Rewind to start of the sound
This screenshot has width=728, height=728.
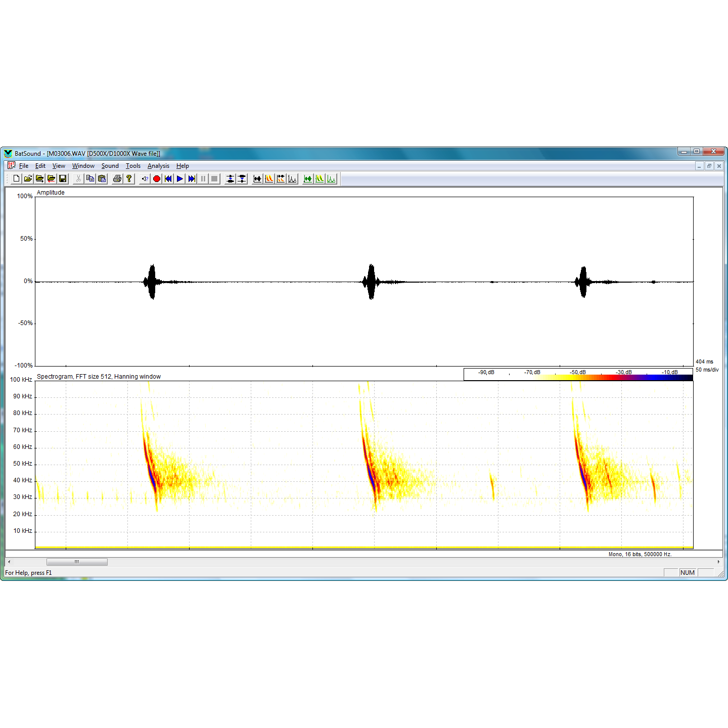click(168, 178)
